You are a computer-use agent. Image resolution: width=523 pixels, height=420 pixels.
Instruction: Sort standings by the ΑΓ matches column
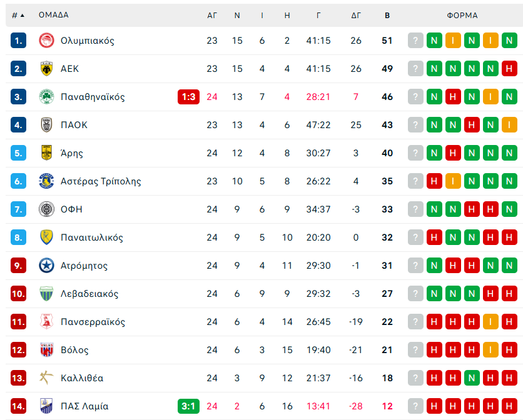coord(212,15)
